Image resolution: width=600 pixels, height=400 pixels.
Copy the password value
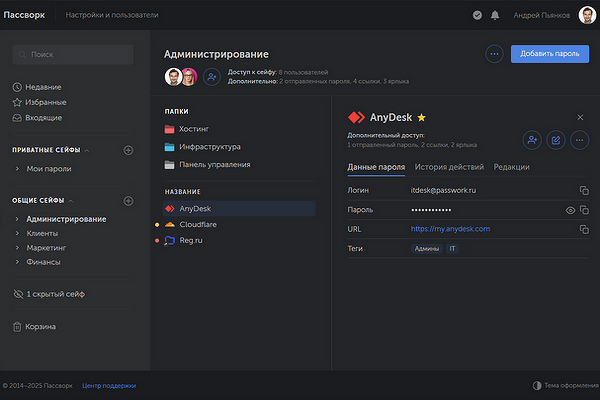[584, 210]
